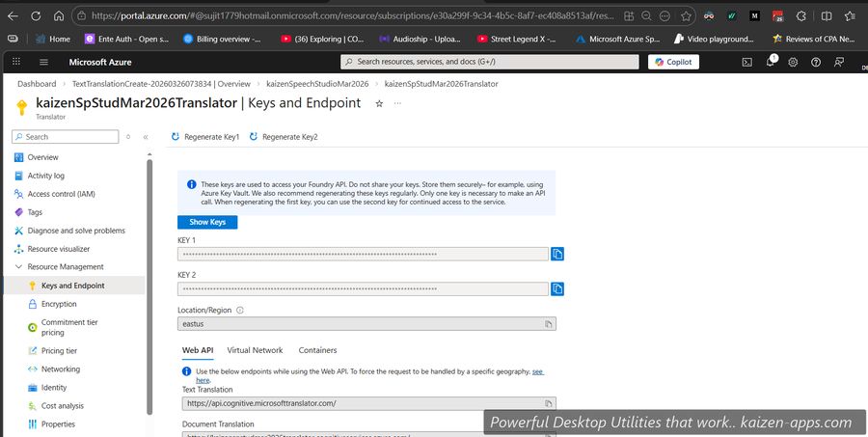Screen dimensions: 868x437
Task: Open Pricing tier
Action: pos(59,350)
